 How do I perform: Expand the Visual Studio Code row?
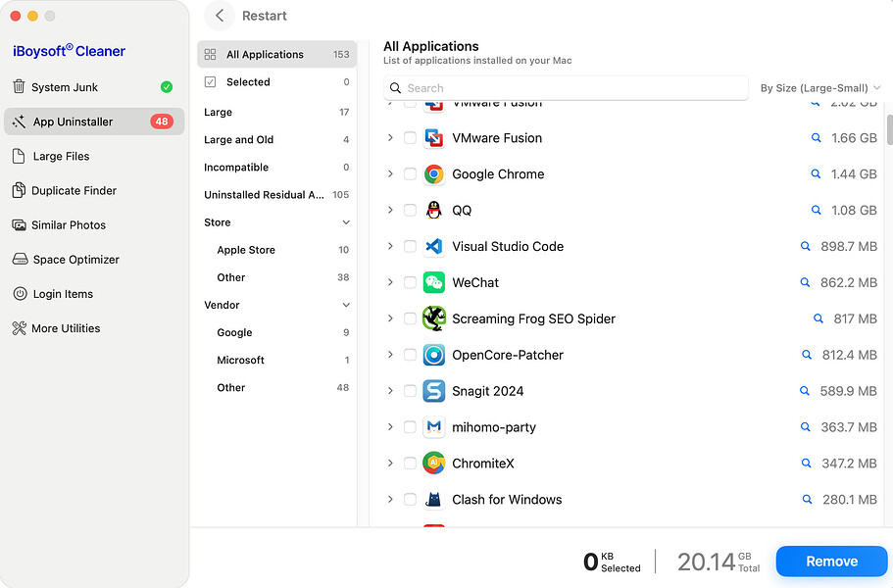(x=390, y=246)
